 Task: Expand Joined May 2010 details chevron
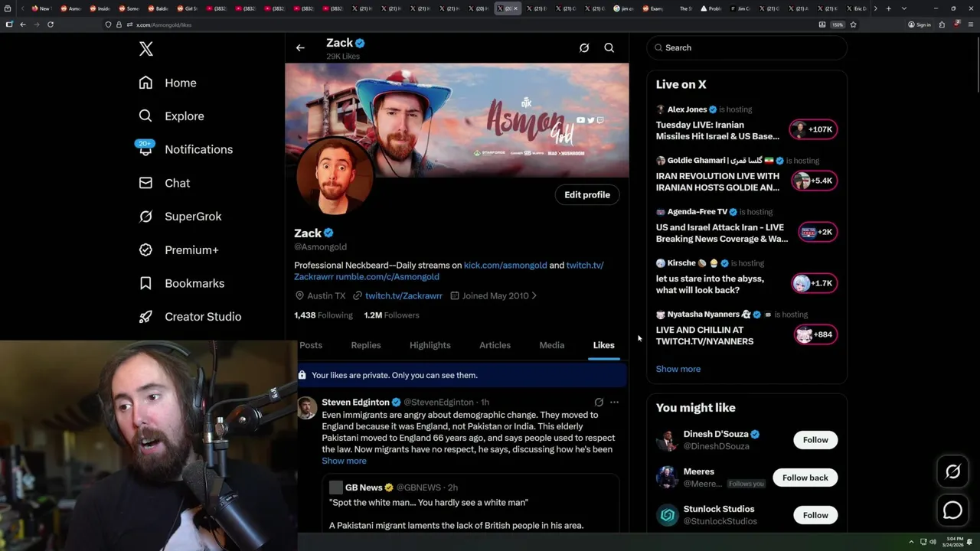coord(534,295)
